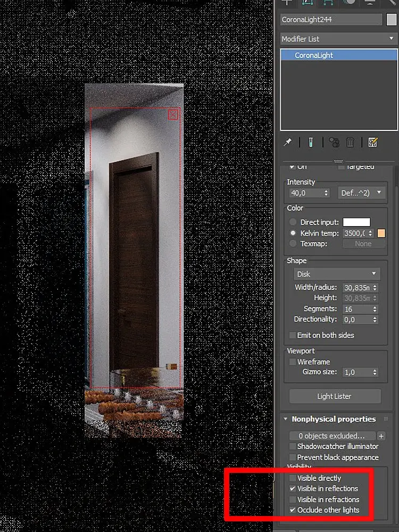Open object color swatch beside name
Screen dimensions: 399x532
[391, 19]
